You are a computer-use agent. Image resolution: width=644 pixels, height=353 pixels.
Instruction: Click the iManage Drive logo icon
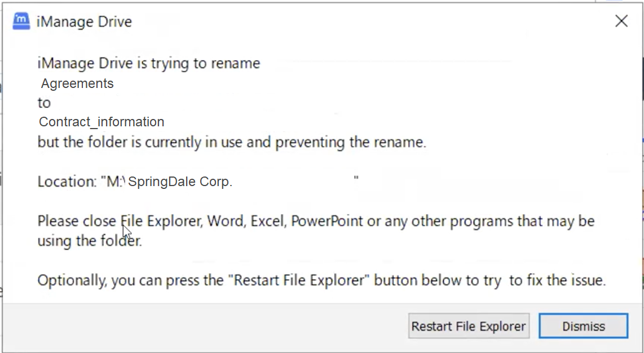coord(21,21)
